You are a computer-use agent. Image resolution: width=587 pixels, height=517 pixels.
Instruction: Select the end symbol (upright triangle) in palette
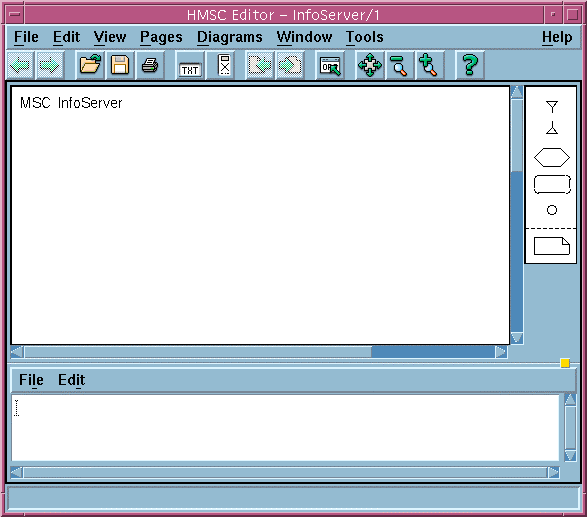(x=551, y=128)
